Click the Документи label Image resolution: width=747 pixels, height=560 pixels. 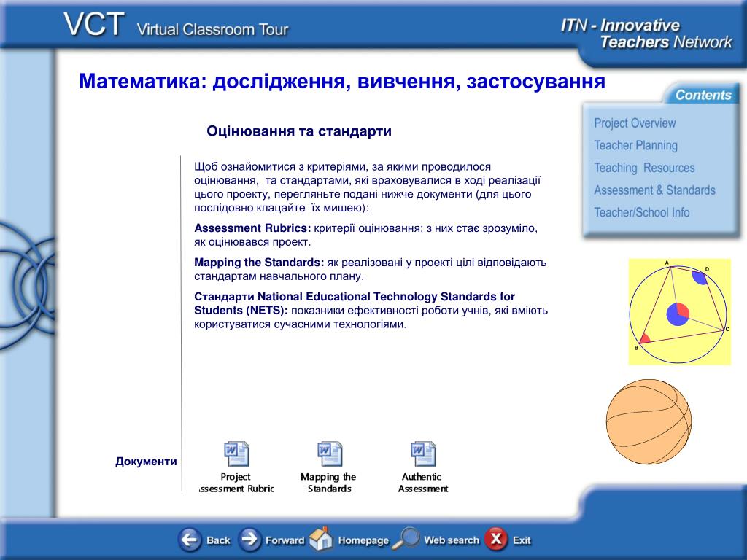(x=146, y=461)
